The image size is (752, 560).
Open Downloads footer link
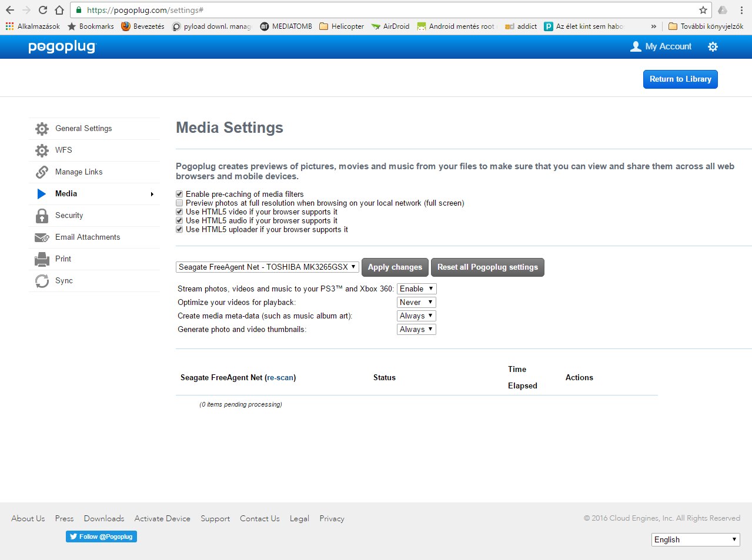(104, 518)
